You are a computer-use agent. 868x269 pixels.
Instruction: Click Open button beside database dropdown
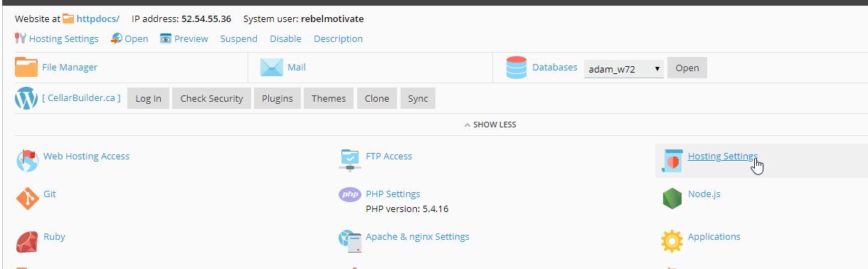click(x=687, y=68)
